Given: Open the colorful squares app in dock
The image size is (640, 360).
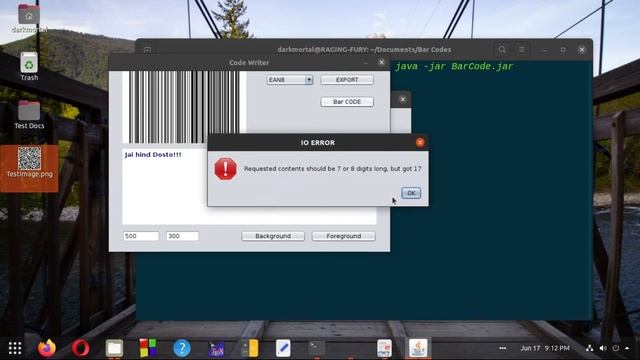Looking at the screenshot, I should point(148,348).
